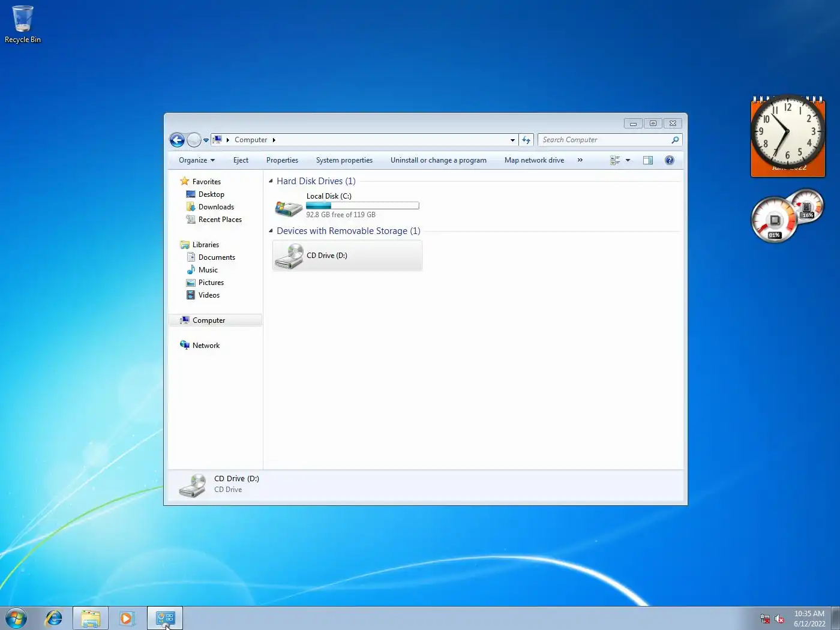Image resolution: width=840 pixels, height=630 pixels.
Task: Click Map network drive
Action: pyautogui.click(x=534, y=160)
